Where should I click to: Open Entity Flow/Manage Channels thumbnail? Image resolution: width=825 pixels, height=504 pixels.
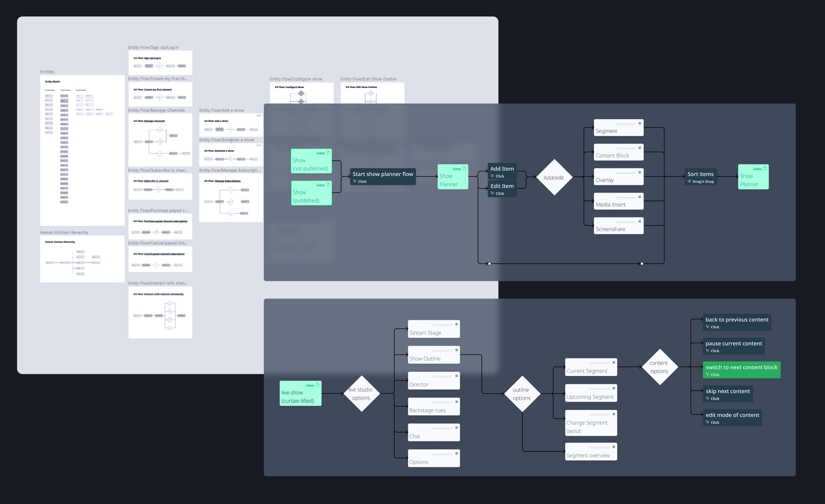[160, 140]
